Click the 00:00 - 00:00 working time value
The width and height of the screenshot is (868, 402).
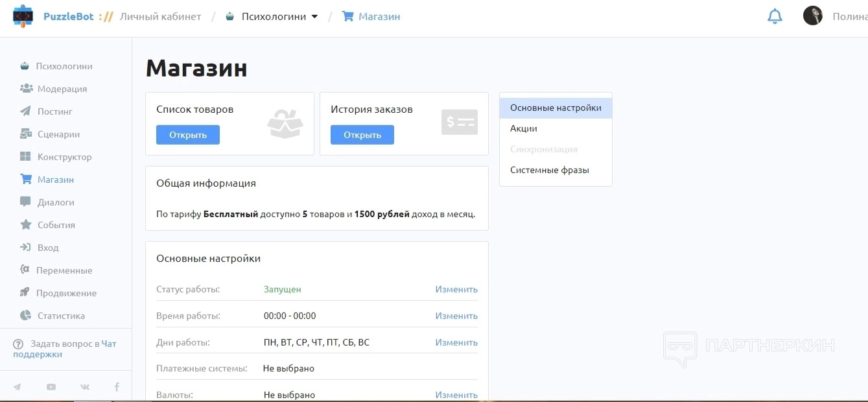tap(290, 316)
